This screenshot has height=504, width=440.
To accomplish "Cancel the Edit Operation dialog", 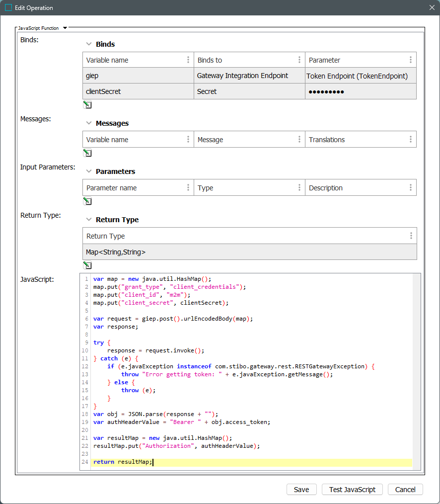I will [405, 490].
